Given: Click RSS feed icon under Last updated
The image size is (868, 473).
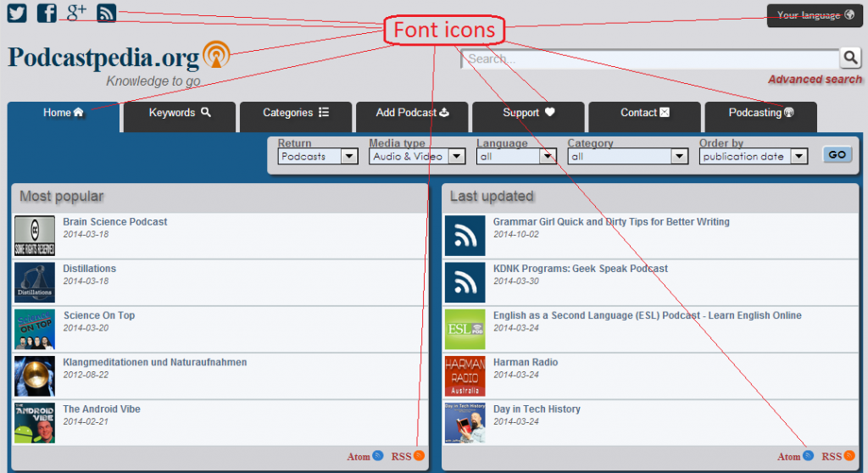Looking at the screenshot, I should pos(849,456).
